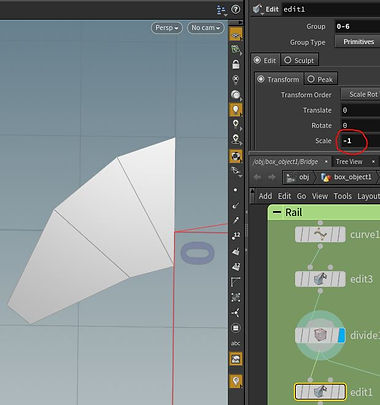Toggle the orange materials sphere display icon

[236, 156]
